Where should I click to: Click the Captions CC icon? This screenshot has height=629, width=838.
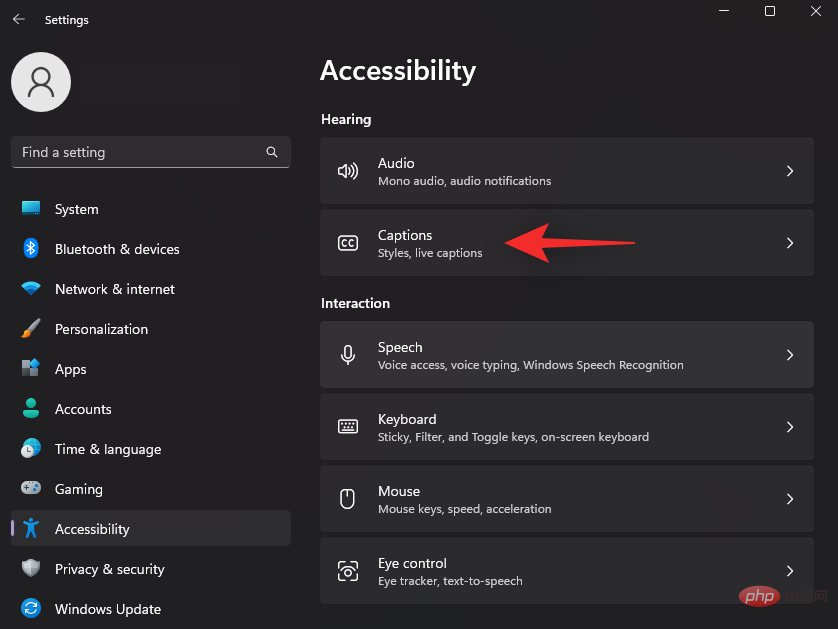coord(348,243)
